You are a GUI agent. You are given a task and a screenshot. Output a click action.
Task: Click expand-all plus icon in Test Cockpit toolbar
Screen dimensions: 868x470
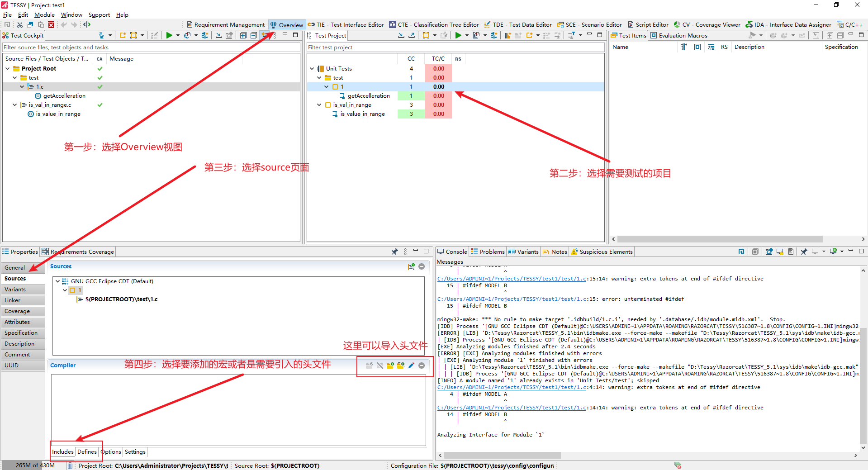click(x=243, y=35)
